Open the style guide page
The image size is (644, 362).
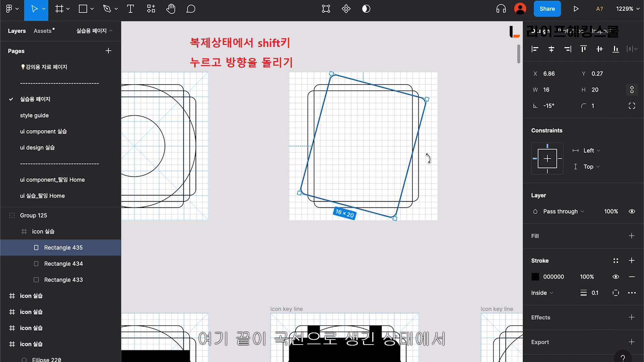pos(34,115)
